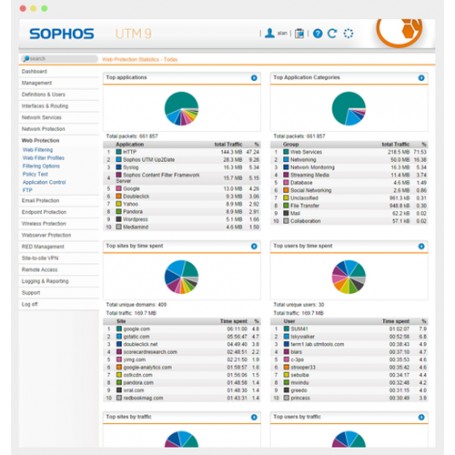Select doubleclick.net site row
Screen dimensions: 455x455
tap(182, 344)
